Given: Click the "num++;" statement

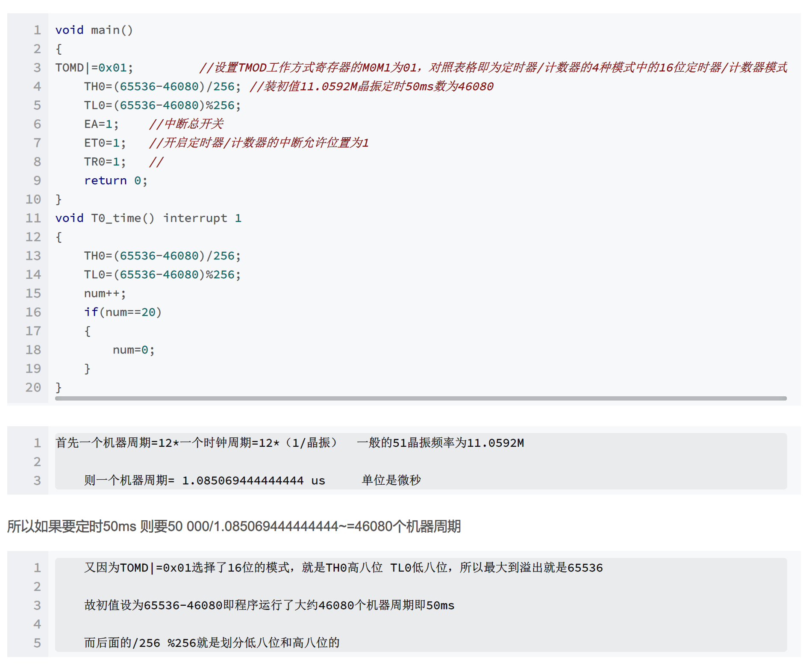Looking at the screenshot, I should [x=105, y=293].
